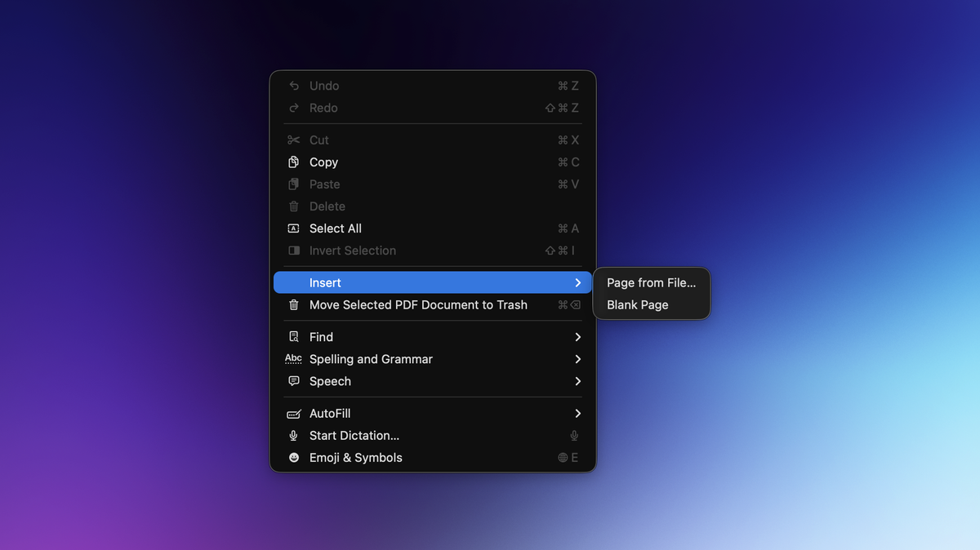This screenshot has height=550, width=980.
Task: Click the Find document search icon
Action: point(294,337)
